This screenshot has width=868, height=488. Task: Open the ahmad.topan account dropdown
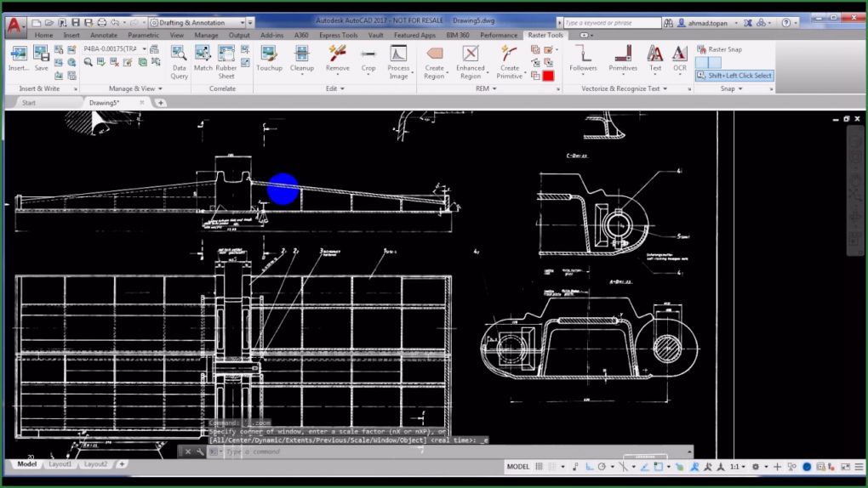coord(708,23)
